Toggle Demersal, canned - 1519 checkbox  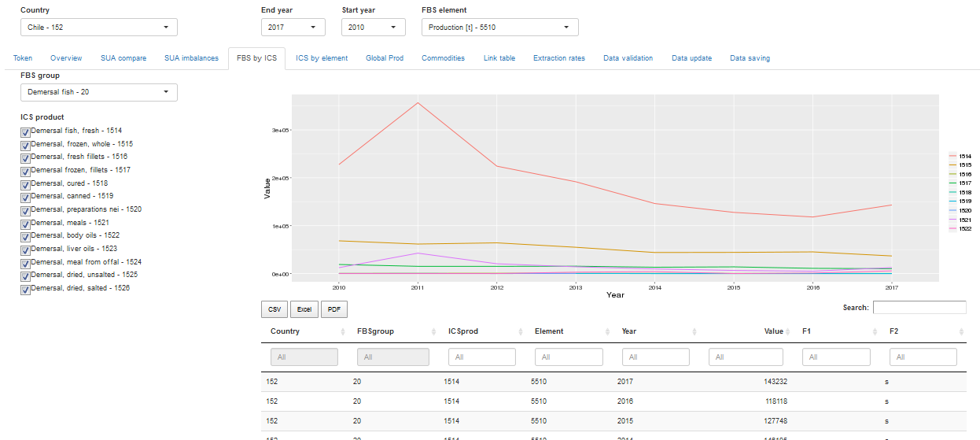[25, 197]
